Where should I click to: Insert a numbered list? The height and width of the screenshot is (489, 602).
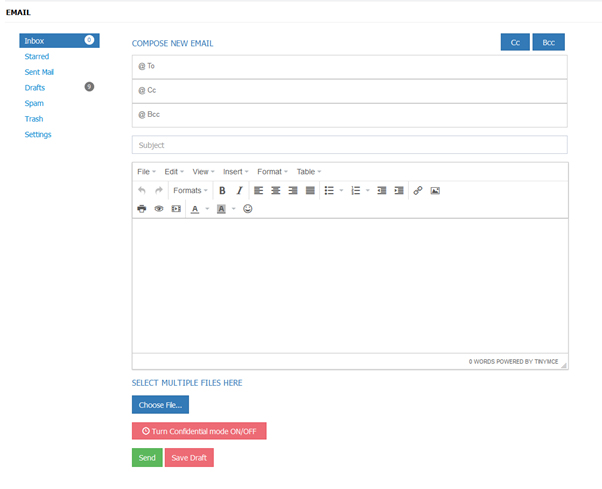(x=356, y=190)
